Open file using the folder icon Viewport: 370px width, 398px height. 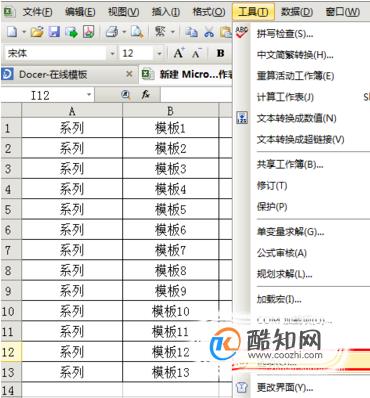click(37, 32)
